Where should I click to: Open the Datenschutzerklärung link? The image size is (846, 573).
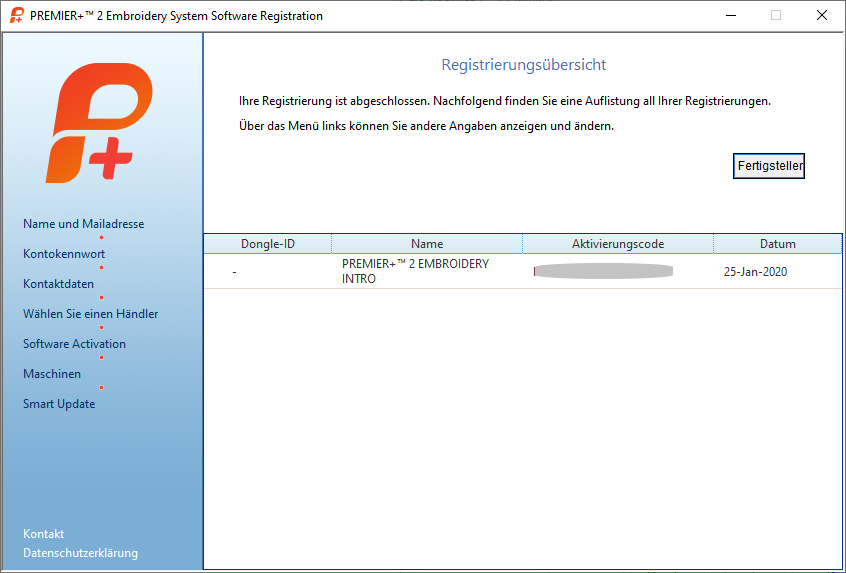click(x=80, y=553)
